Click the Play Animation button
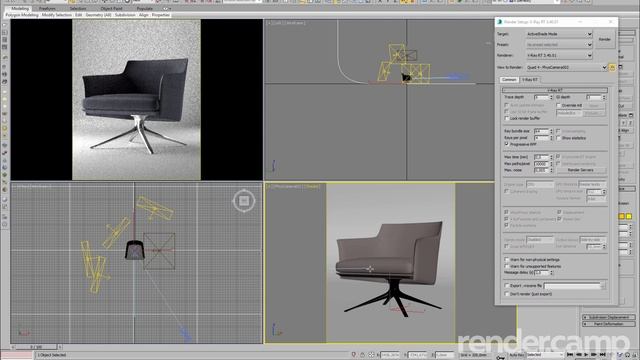 click(586, 355)
